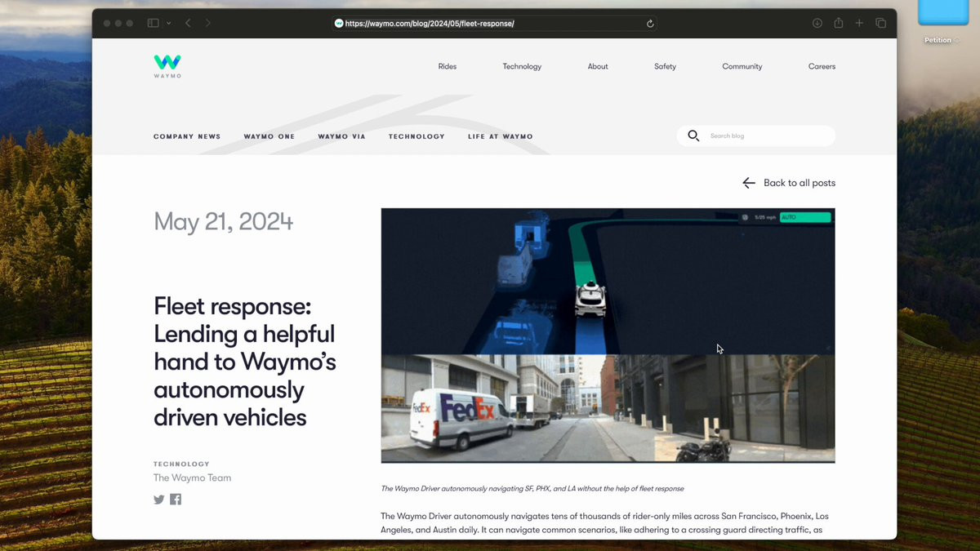
Task: Open the Safety menu
Action: [665, 67]
